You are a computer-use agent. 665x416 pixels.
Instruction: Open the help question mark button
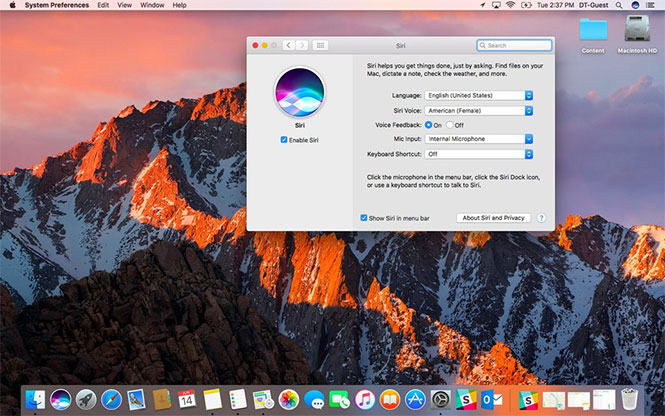pos(541,217)
